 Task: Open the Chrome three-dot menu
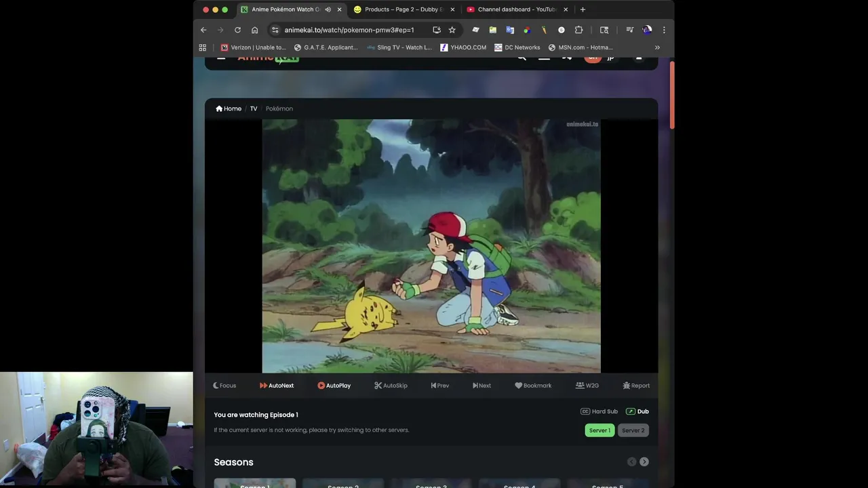[x=664, y=30]
